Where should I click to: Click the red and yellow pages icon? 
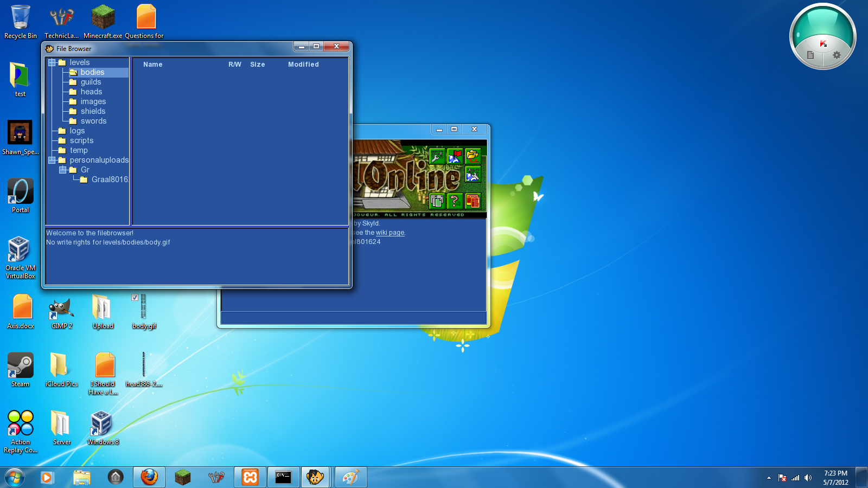pyautogui.click(x=473, y=201)
